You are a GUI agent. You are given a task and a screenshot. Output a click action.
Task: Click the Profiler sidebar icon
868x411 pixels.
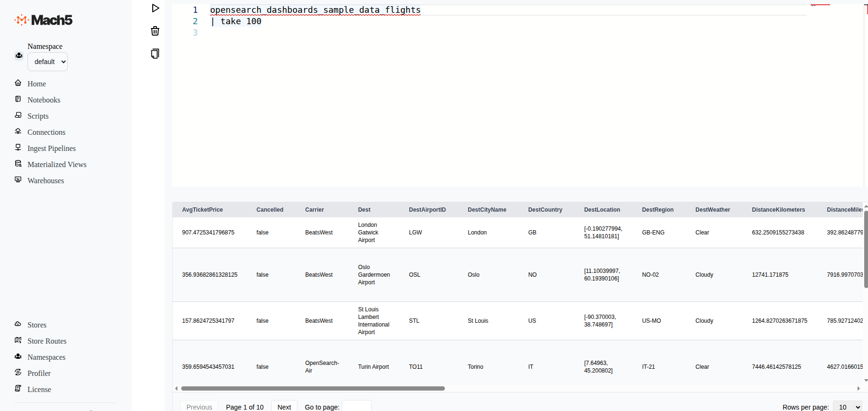click(18, 373)
